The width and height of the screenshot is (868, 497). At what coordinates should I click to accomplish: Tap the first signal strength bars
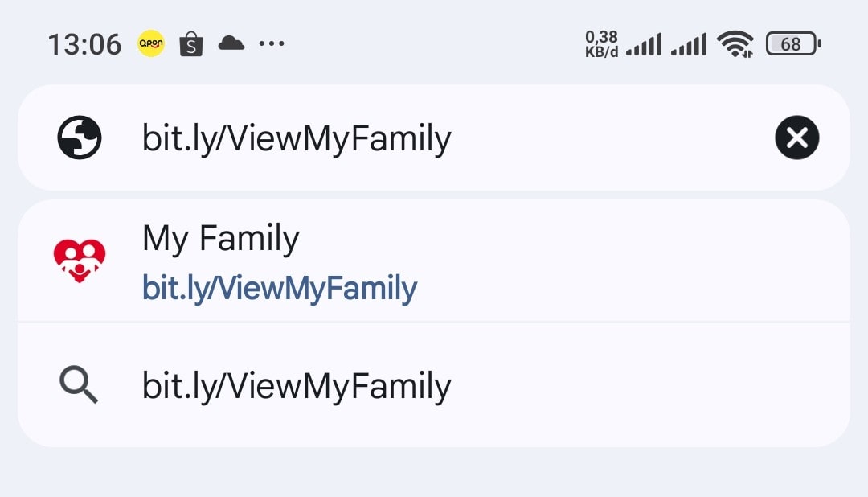[x=644, y=44]
